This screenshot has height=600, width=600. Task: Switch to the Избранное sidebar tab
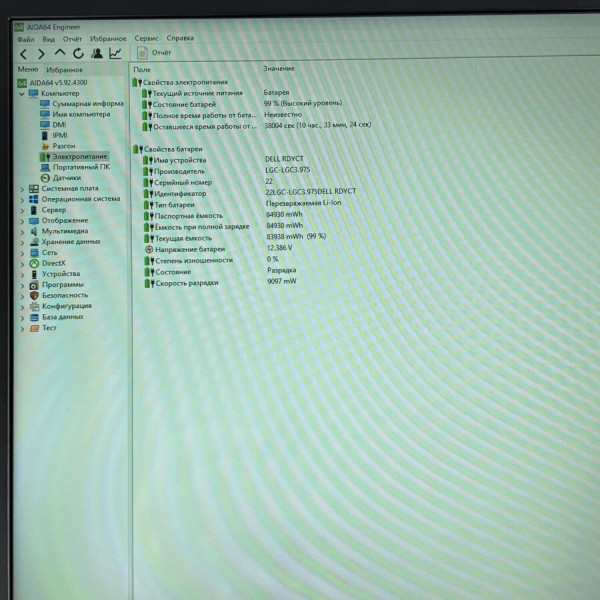pos(64,70)
